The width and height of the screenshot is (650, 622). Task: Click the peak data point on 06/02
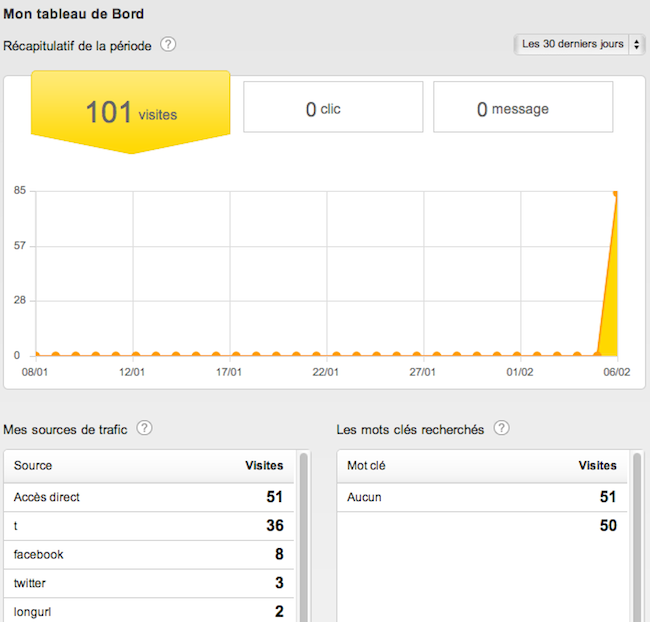(x=617, y=193)
